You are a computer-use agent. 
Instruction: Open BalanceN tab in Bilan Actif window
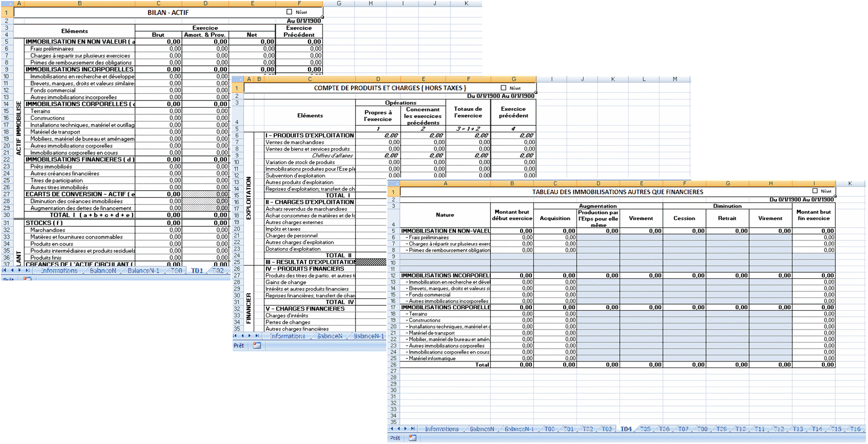click(102, 271)
